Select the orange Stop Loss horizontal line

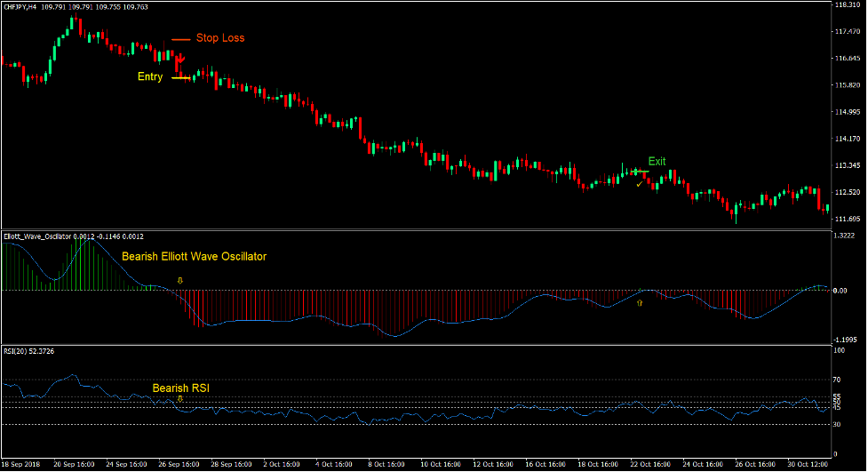181,39
